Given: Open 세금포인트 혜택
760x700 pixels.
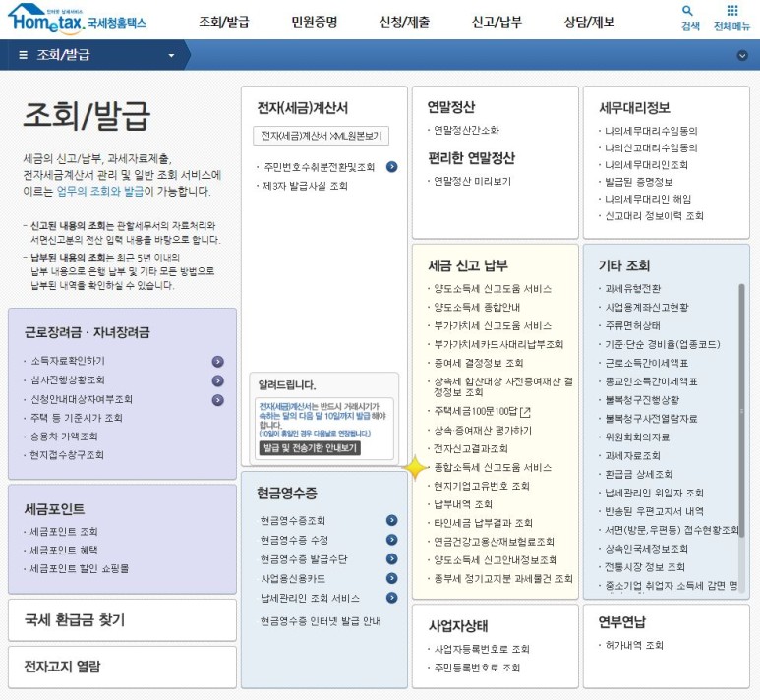Looking at the screenshot, I should 64,551.
